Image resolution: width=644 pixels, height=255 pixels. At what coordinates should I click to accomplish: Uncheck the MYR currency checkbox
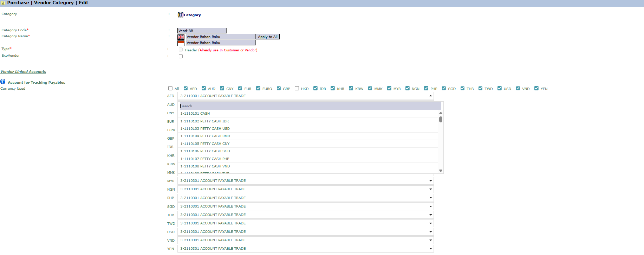pos(389,88)
